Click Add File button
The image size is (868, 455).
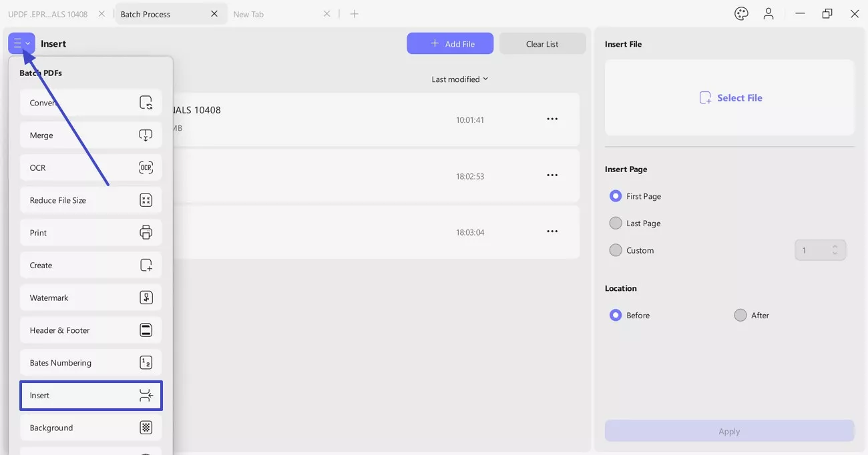tap(450, 43)
